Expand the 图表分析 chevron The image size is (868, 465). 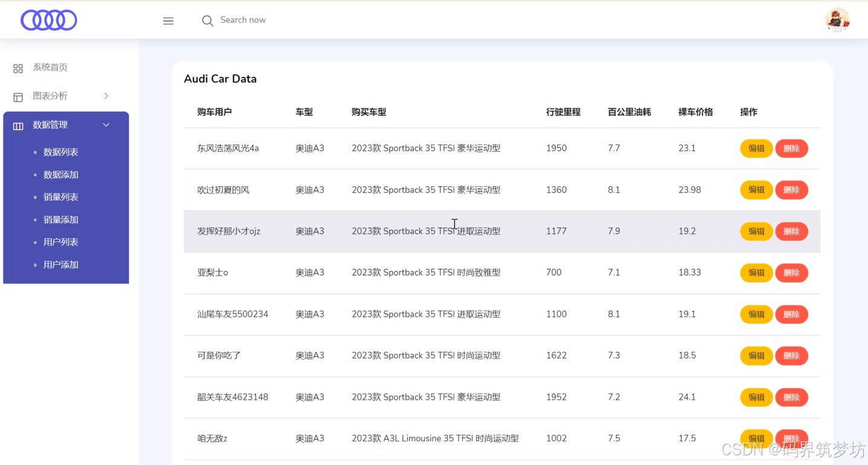106,96
